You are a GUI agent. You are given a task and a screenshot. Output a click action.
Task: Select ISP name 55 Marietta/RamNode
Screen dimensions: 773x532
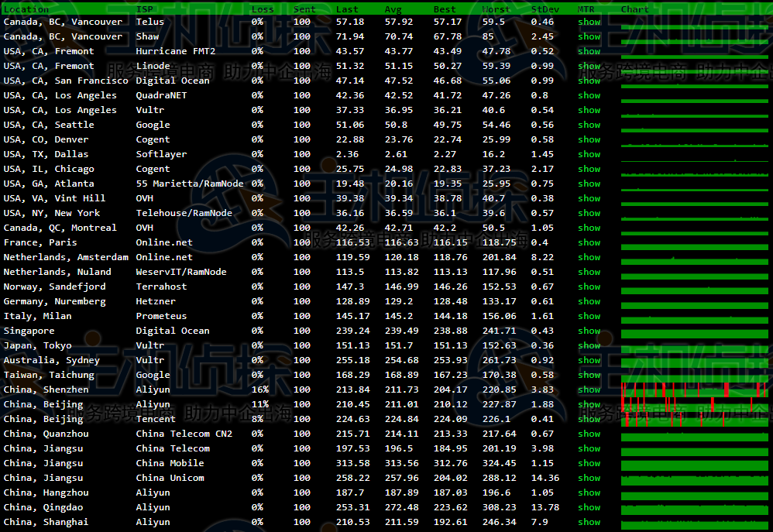[190, 184]
